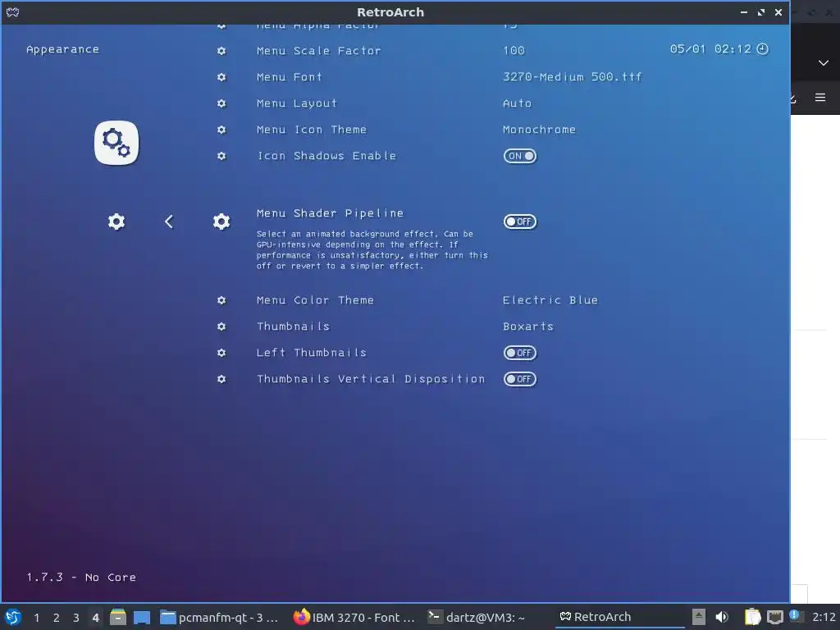Viewport: 840px width, 630px height.
Task: Click the taskbar clock showing 2:12
Action: click(x=824, y=617)
